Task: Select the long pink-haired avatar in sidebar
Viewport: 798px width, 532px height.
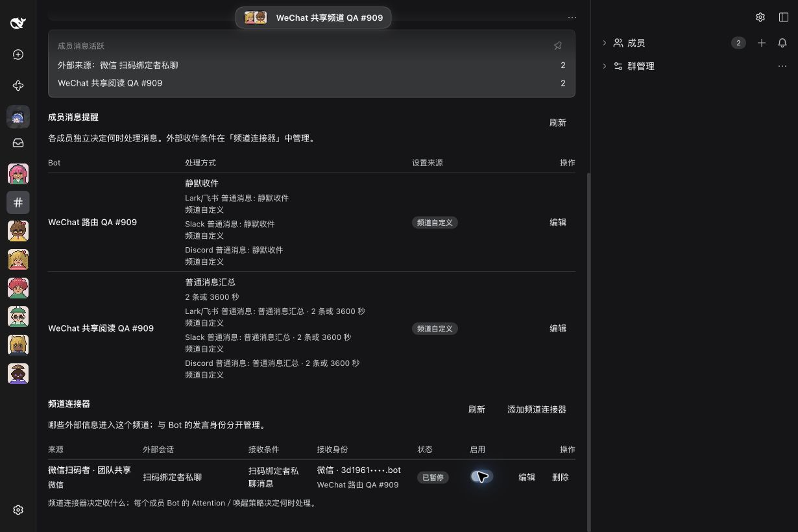Action: [18, 174]
